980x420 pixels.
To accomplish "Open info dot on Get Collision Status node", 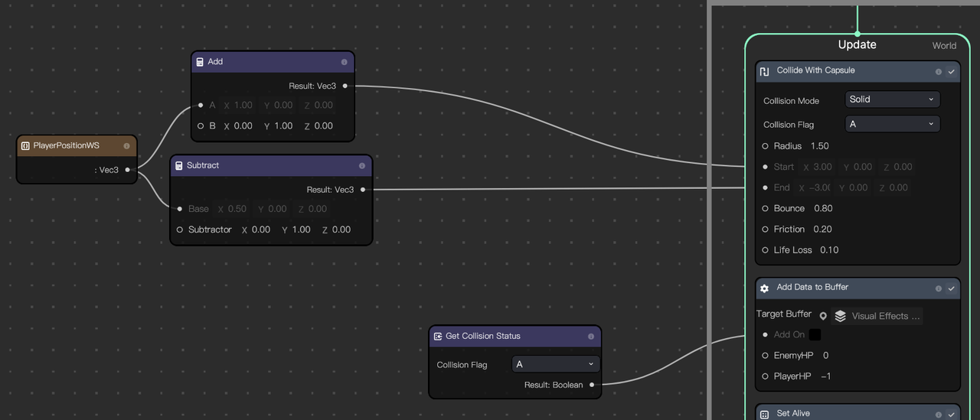I will pos(590,336).
